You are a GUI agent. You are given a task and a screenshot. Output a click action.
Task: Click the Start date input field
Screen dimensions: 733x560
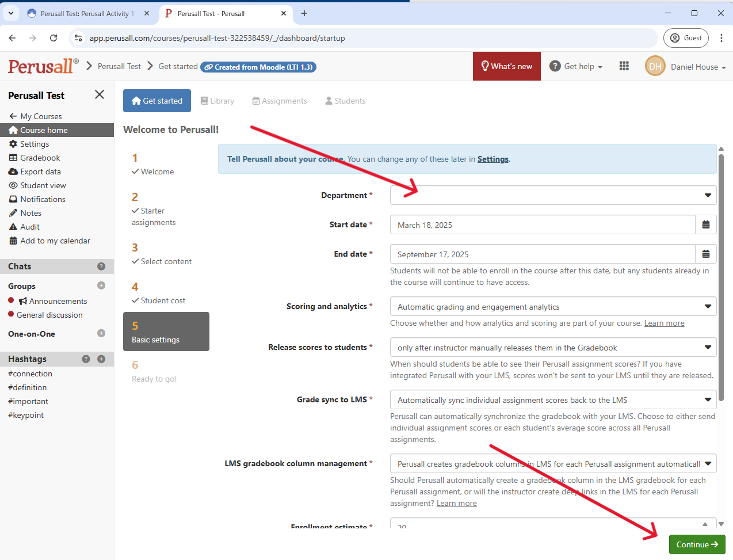(x=542, y=225)
